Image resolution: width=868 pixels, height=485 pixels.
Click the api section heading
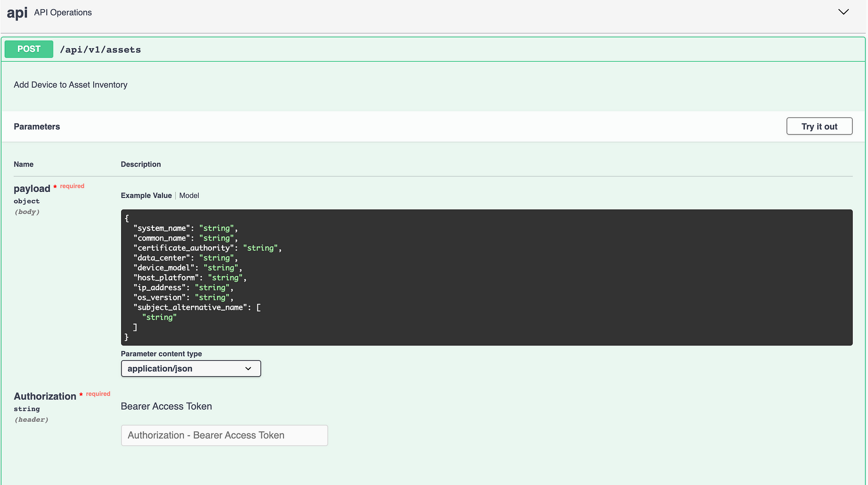coord(17,13)
